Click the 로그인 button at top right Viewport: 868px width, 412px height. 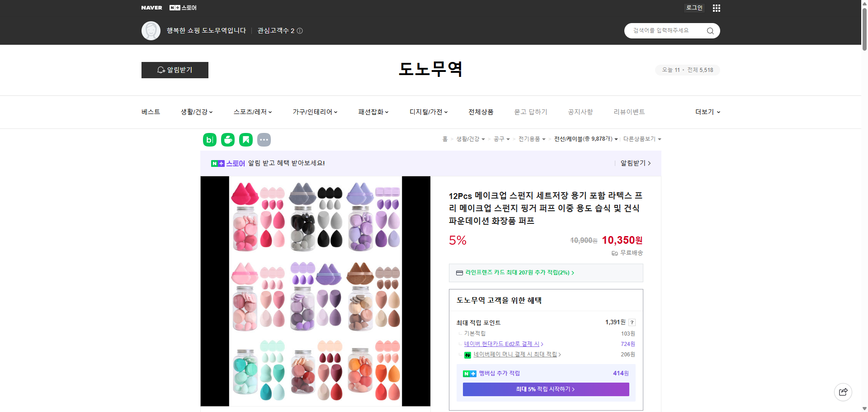[694, 8]
